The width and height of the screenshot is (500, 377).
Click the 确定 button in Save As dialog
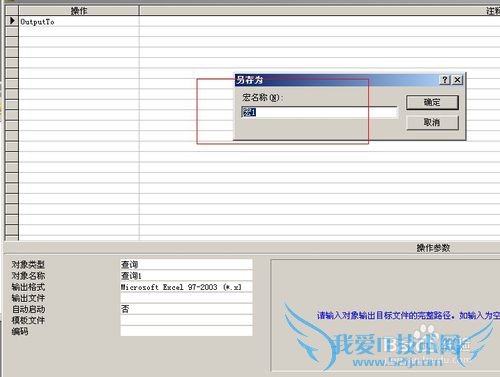tap(432, 102)
